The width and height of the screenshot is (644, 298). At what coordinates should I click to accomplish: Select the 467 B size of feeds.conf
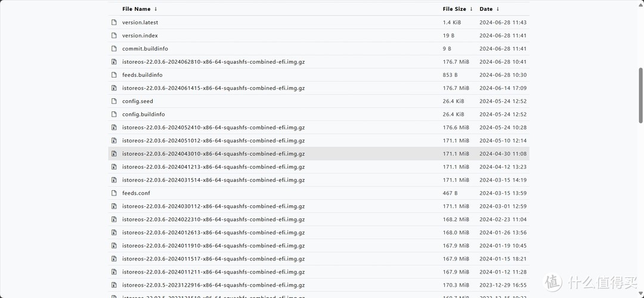click(x=450, y=193)
